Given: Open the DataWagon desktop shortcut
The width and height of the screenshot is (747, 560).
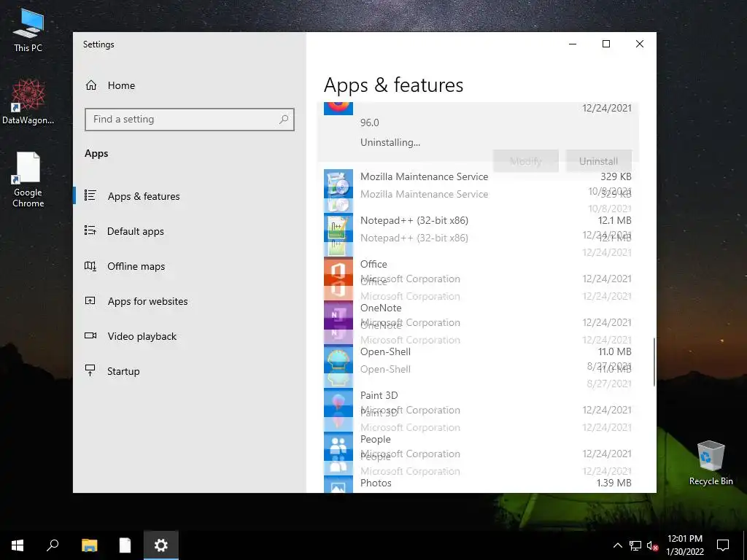Looking at the screenshot, I should pyautogui.click(x=28, y=101).
